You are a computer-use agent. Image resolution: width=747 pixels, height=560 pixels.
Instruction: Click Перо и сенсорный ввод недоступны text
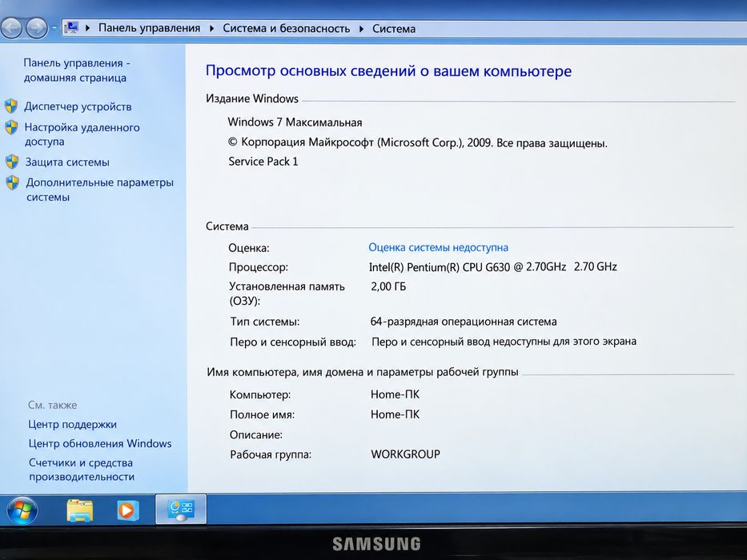point(504,342)
